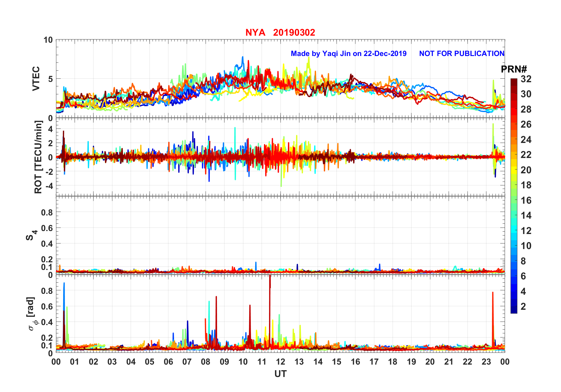Click x-axis hour label 11

tap(262, 362)
